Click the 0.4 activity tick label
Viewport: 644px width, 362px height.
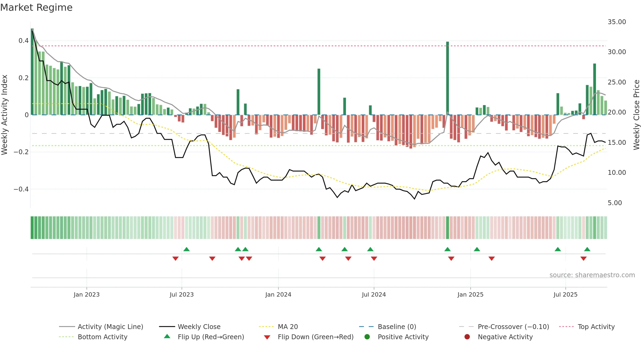click(x=24, y=40)
